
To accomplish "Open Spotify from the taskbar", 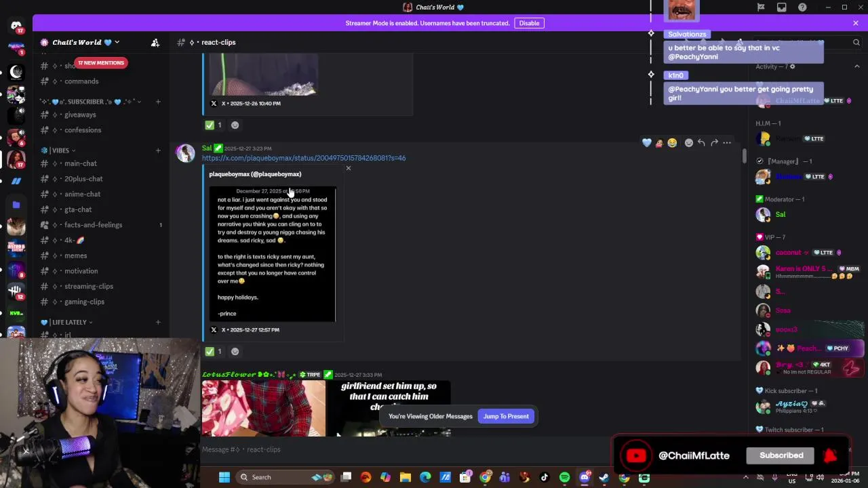I will 564,477.
